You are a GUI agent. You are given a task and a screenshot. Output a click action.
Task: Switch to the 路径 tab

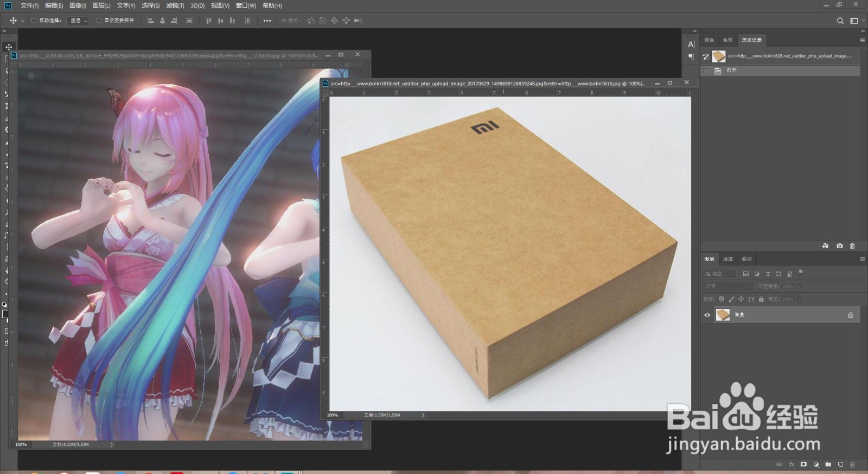coord(747,259)
